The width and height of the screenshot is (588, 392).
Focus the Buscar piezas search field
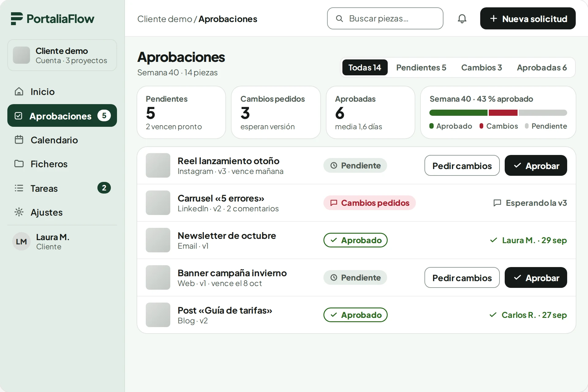(385, 18)
